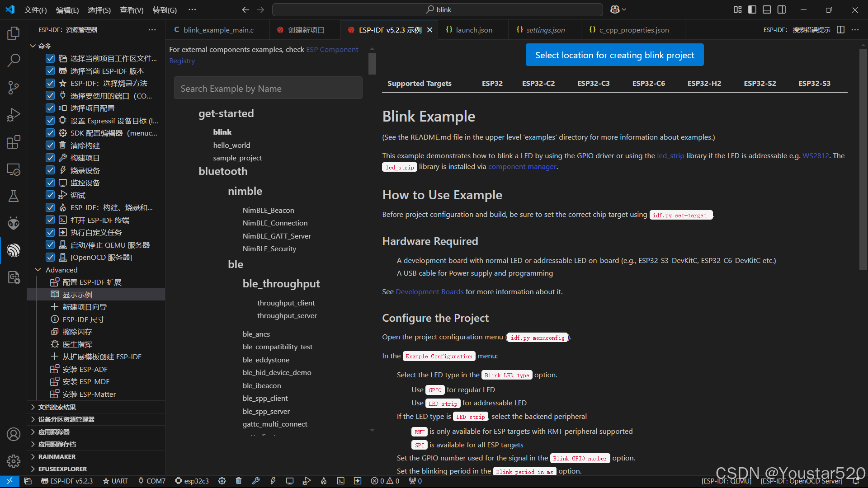868x488 pixels.
Task: Expand the RAINMAKER panel
Action: click(58, 456)
